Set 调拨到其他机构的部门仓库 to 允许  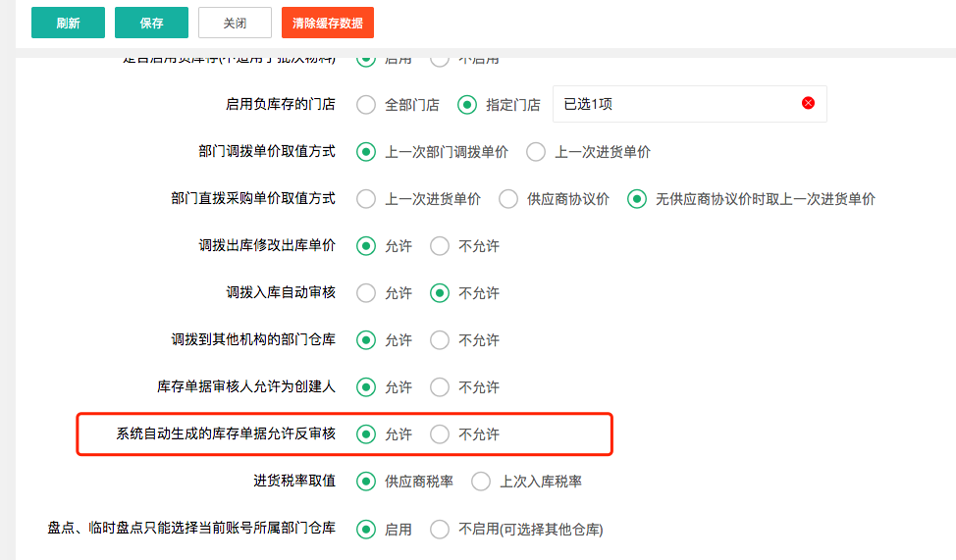click(366, 340)
